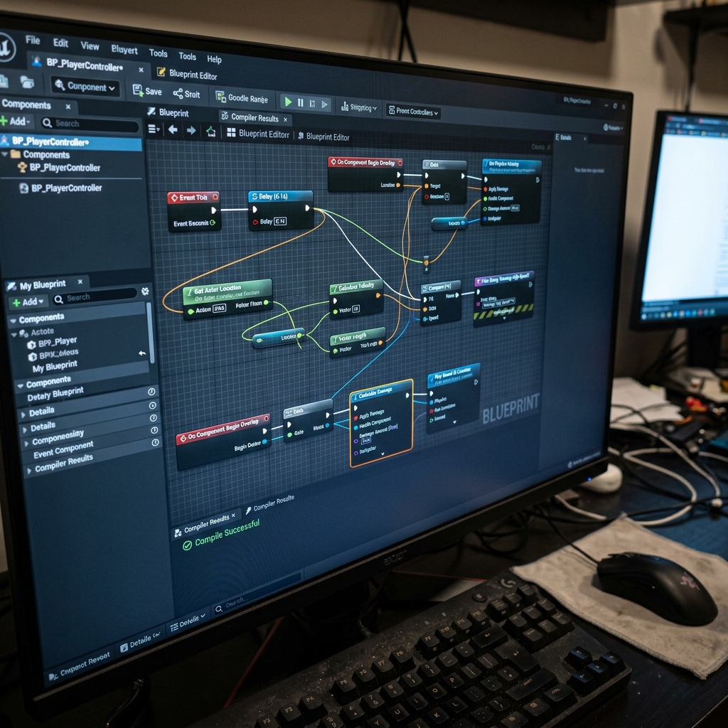Click the green Play button in toolbar
Screen dimensions: 728x728
(x=288, y=102)
